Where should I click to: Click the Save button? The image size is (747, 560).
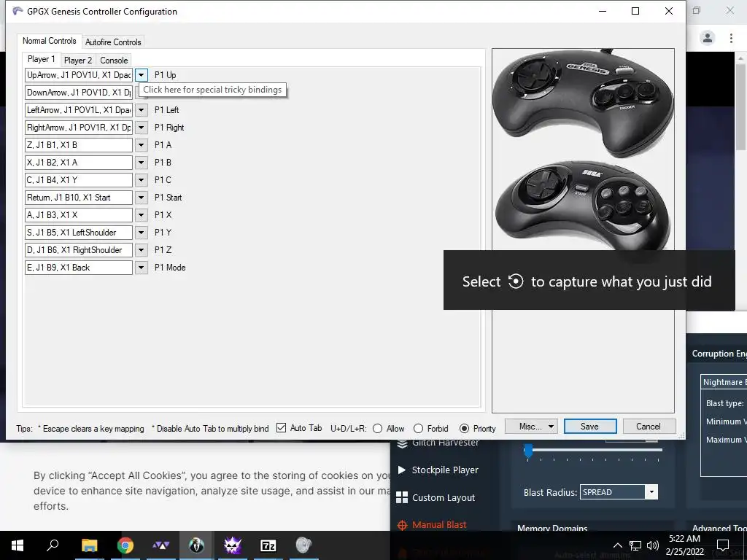coord(589,426)
